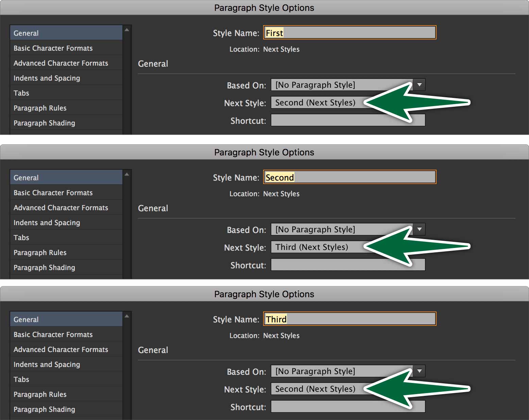Click category list scroll-up arrow in First dialog

point(127,30)
